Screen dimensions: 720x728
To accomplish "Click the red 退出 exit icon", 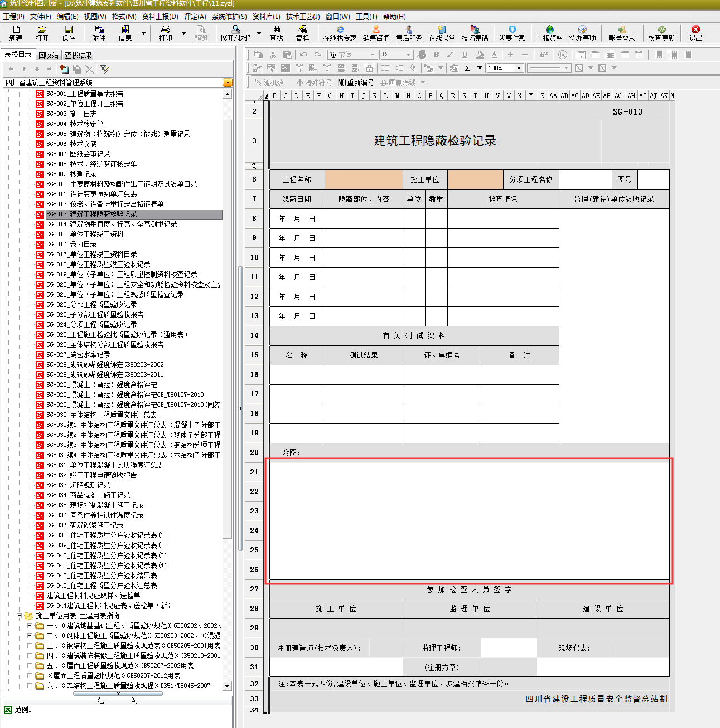I will (x=695, y=33).
